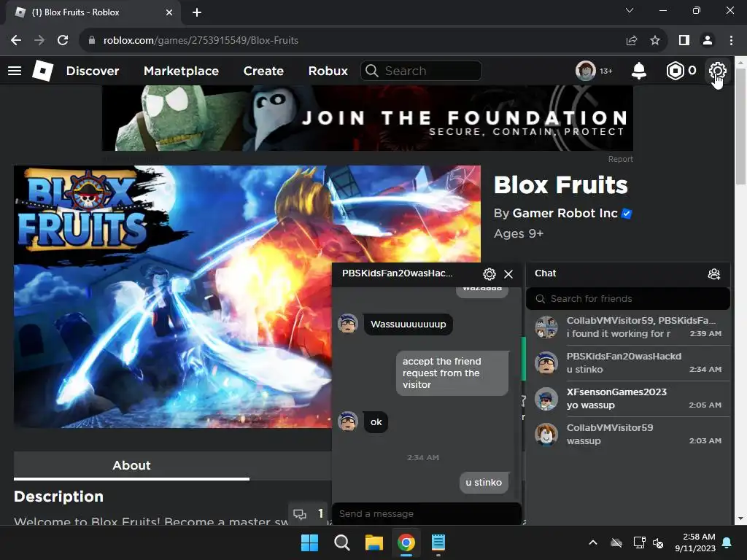Click the site lock security icon
This screenshot has height=560, width=747.
pyautogui.click(x=91, y=41)
